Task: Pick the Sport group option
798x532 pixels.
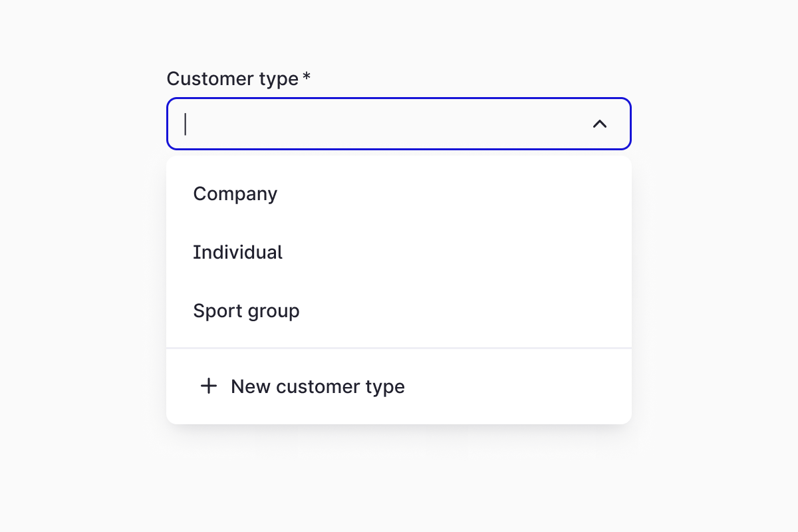Action: click(x=246, y=311)
